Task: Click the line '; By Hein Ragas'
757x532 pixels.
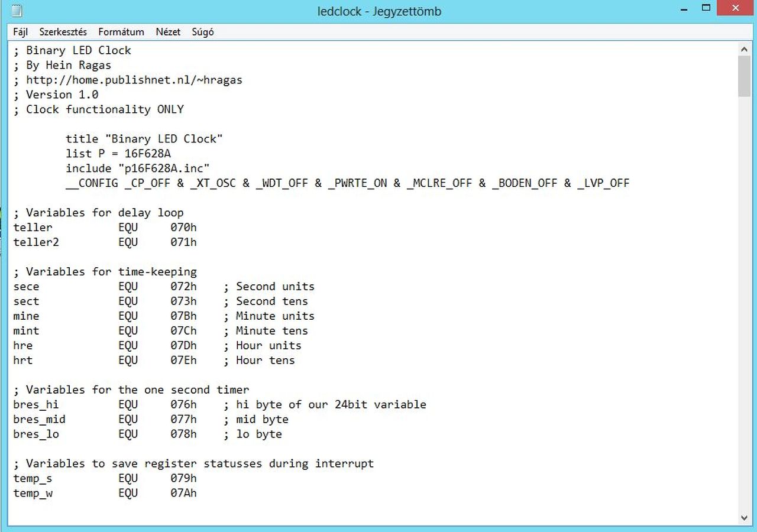Action: pos(62,65)
